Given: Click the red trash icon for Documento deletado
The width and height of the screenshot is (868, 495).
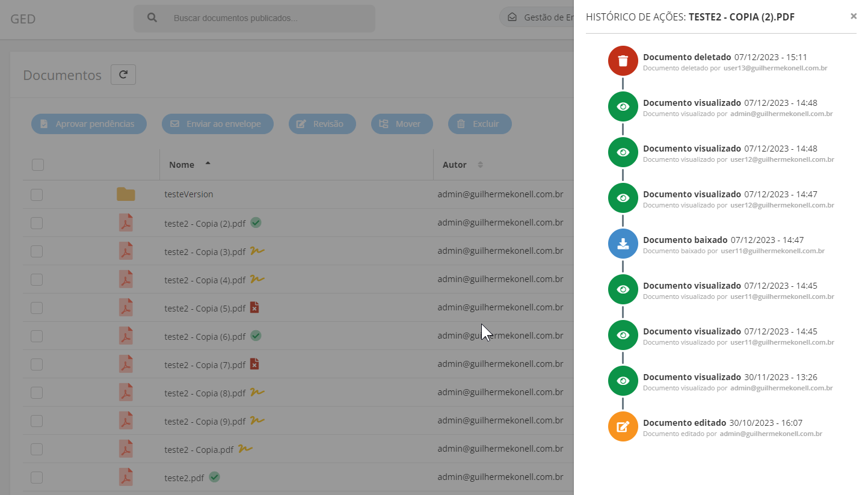Looking at the screenshot, I should (x=623, y=61).
